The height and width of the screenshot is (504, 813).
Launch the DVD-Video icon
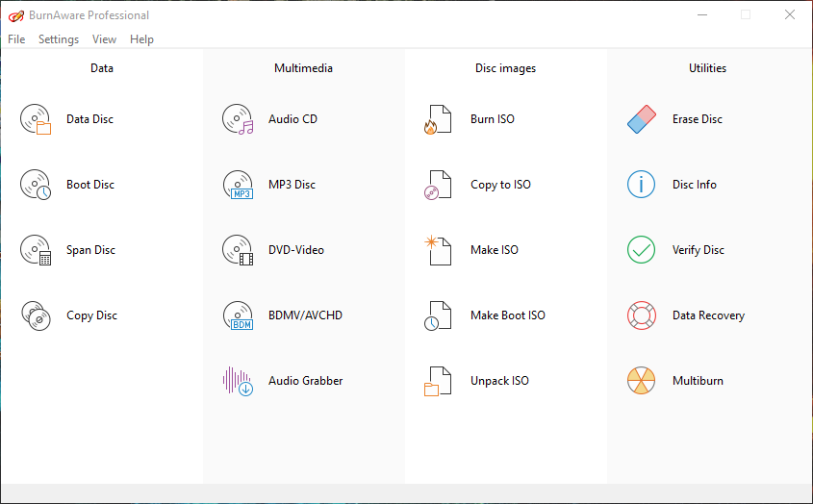[x=238, y=250]
